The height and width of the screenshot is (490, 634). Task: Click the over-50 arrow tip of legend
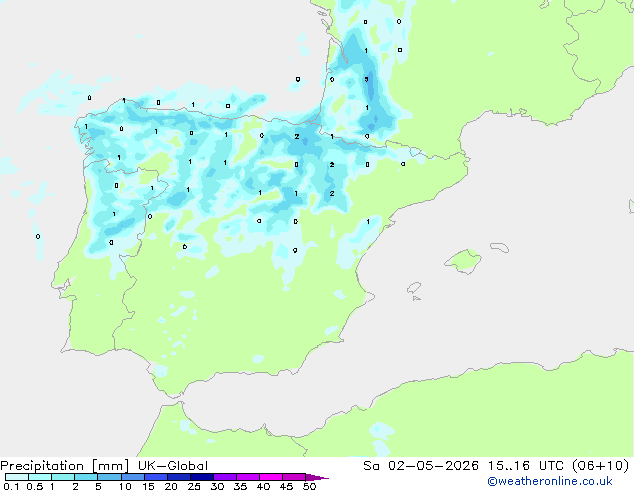point(317,477)
